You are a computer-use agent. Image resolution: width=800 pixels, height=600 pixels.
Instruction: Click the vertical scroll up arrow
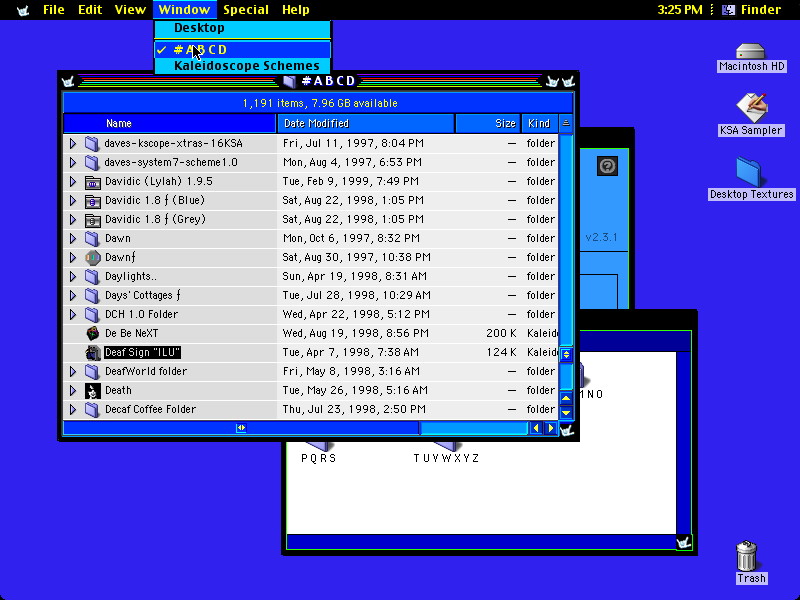coord(566,398)
